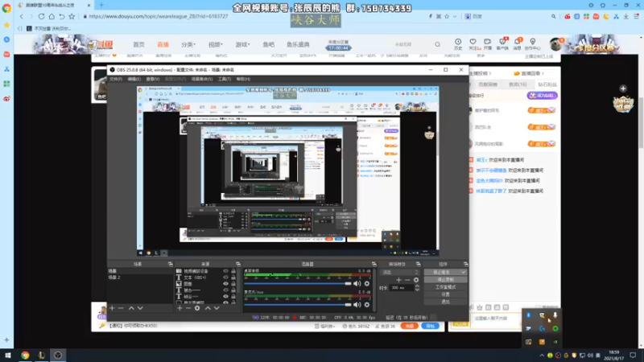
Task: Open Douyu watch history icon
Action: point(458,43)
